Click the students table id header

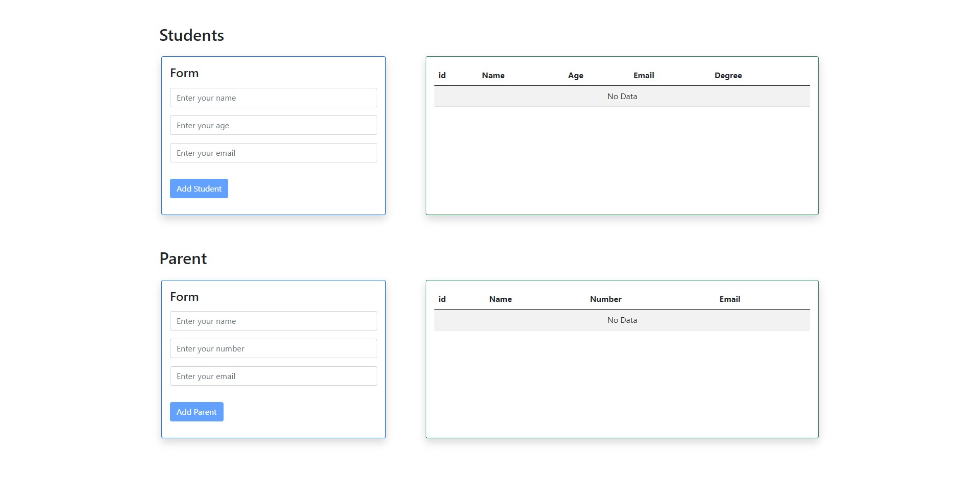[442, 76]
